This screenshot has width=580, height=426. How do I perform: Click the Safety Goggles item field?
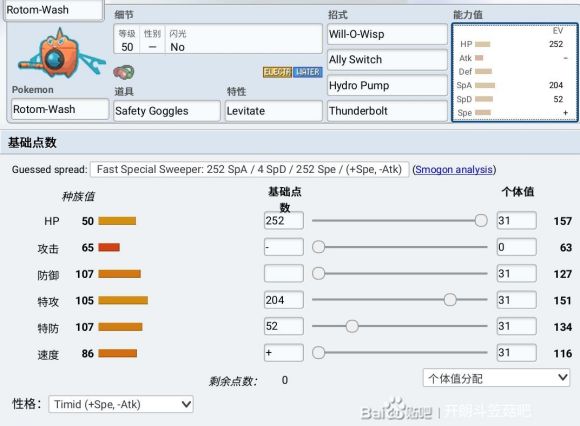tap(167, 111)
